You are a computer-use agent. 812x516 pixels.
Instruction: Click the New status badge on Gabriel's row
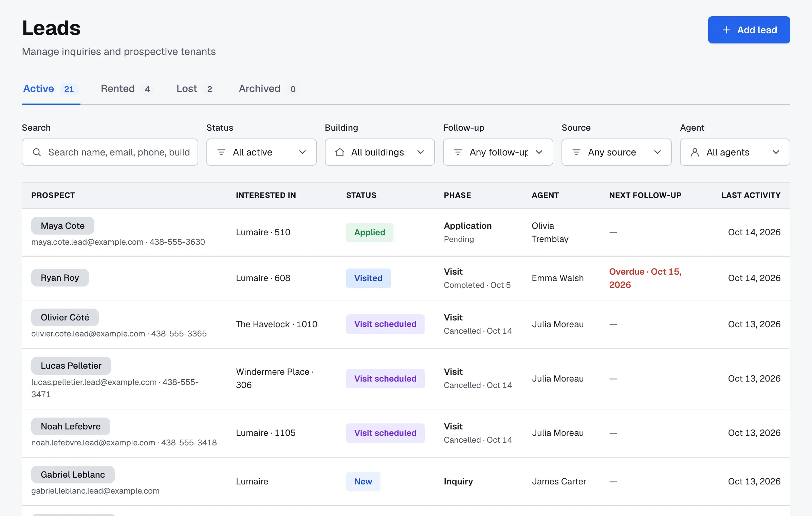point(363,481)
